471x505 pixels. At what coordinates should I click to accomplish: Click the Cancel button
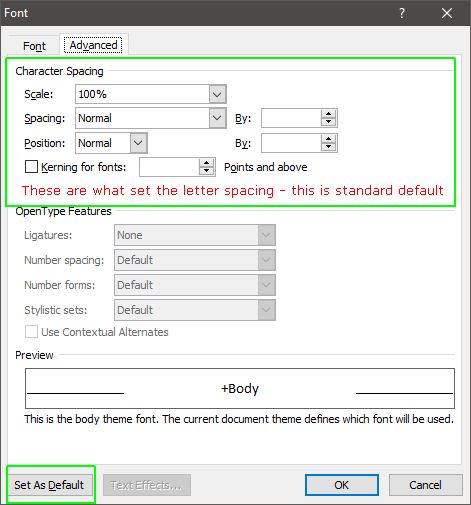click(x=426, y=485)
